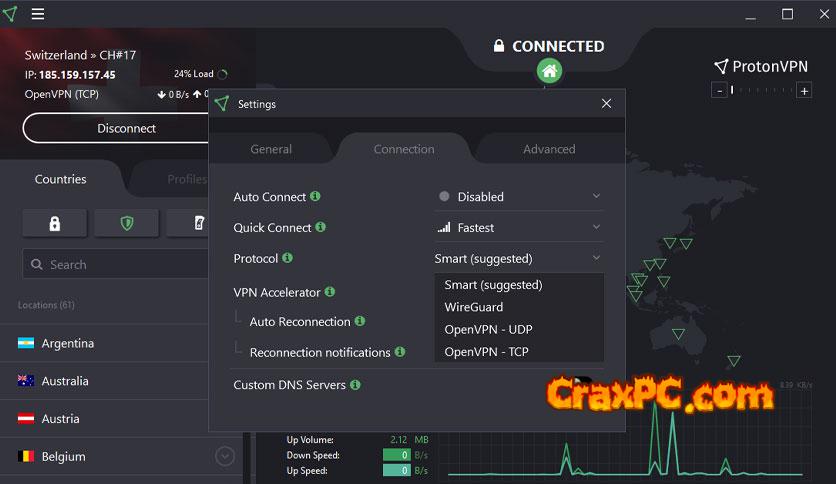The width and height of the screenshot is (836, 484).
Task: Switch to the Advanced settings tab
Action: (549, 149)
